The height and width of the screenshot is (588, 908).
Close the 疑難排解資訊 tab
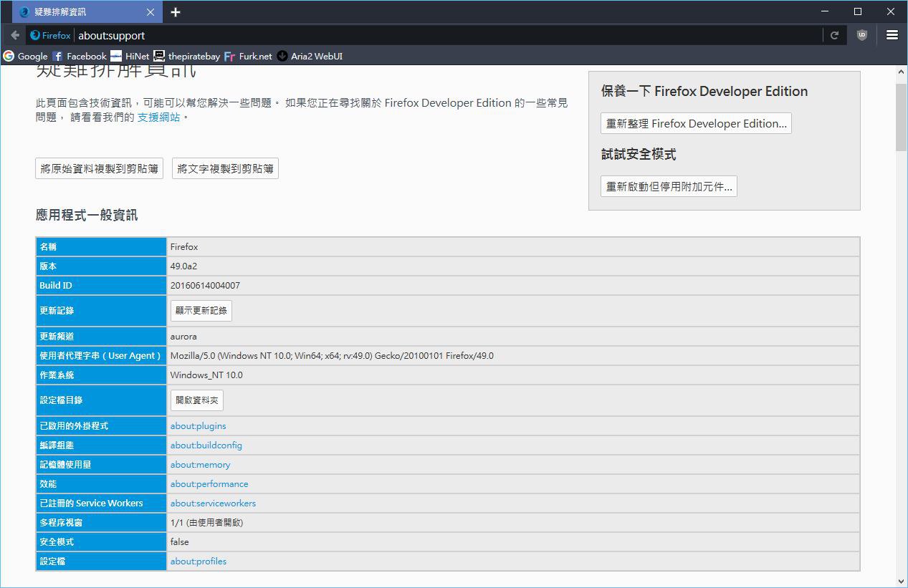click(150, 12)
